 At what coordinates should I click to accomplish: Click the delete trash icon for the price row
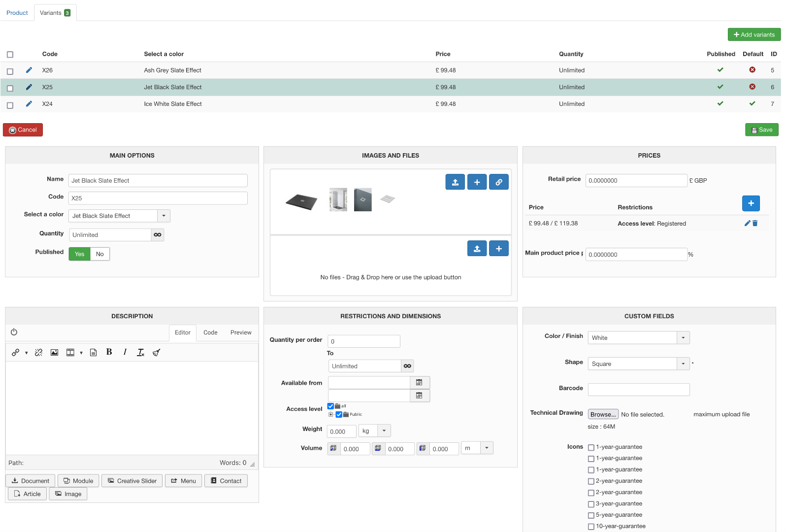click(x=755, y=223)
